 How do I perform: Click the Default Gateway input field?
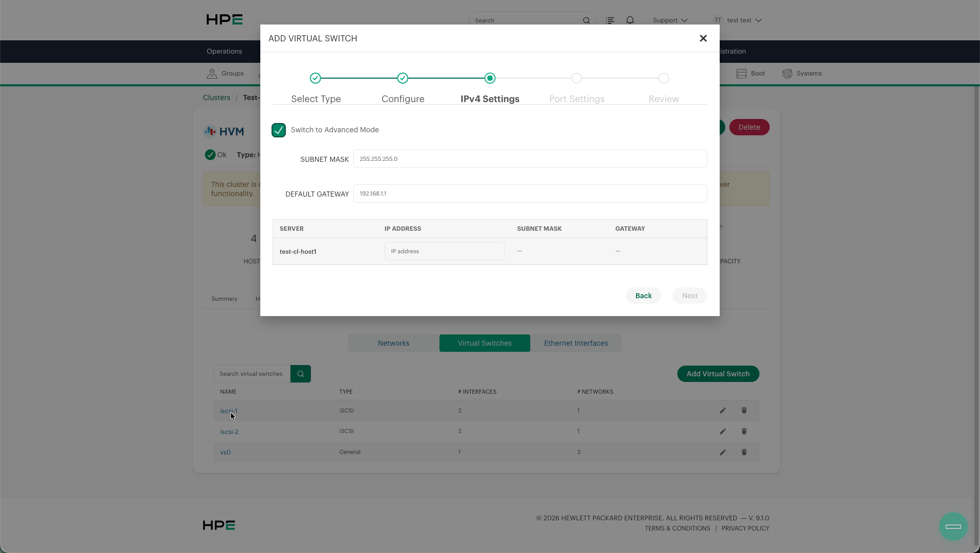(530, 194)
